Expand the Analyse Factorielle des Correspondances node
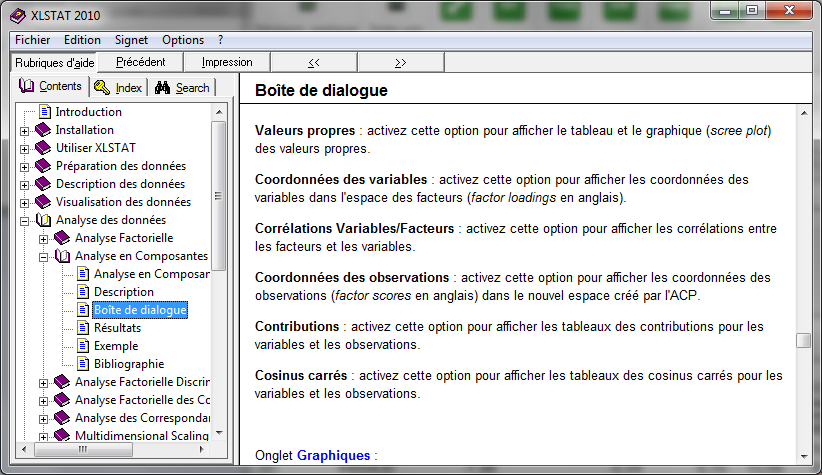The image size is (822, 475). coord(44,401)
